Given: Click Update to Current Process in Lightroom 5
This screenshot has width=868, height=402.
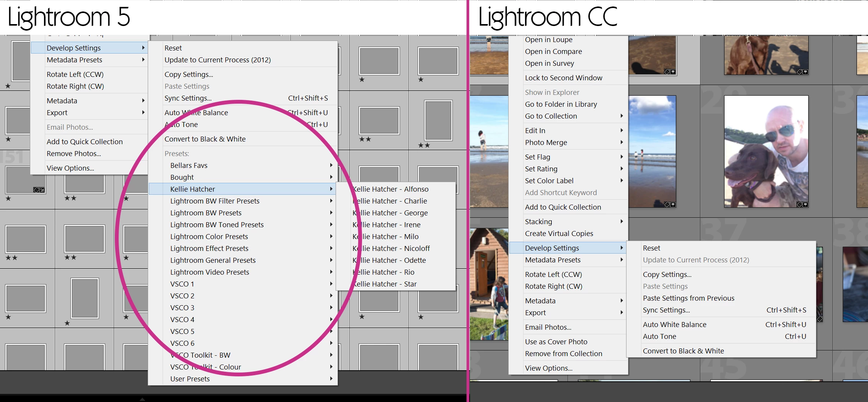Looking at the screenshot, I should click(243, 60).
